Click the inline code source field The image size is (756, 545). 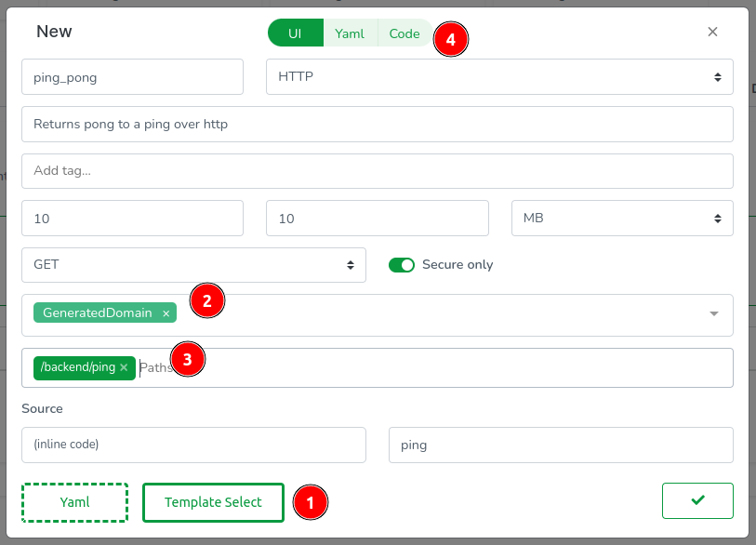(193, 445)
